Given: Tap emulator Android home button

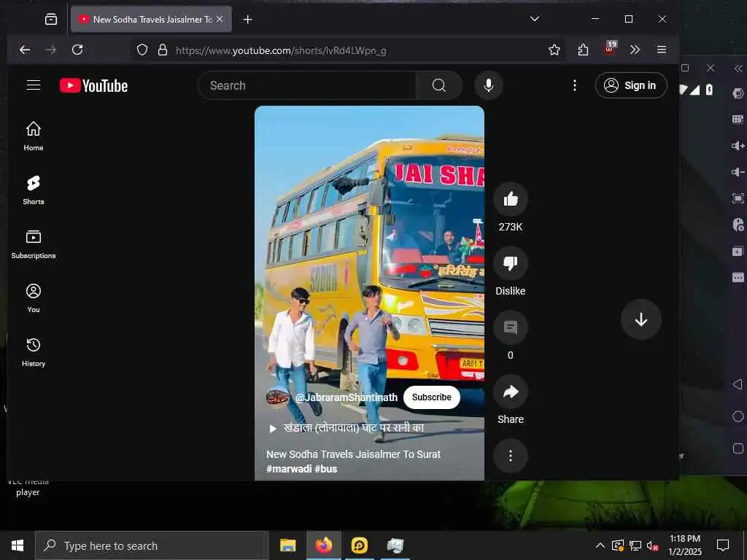Looking at the screenshot, I should (x=738, y=416).
